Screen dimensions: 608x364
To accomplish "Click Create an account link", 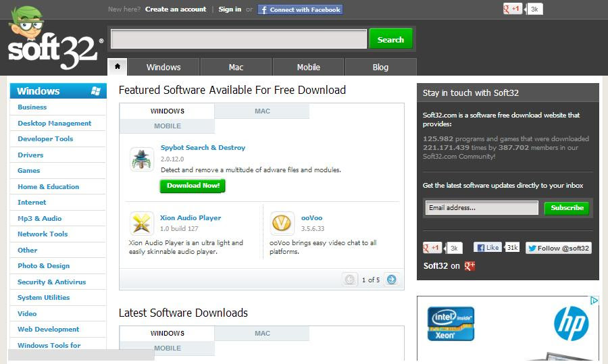I will (x=176, y=9).
